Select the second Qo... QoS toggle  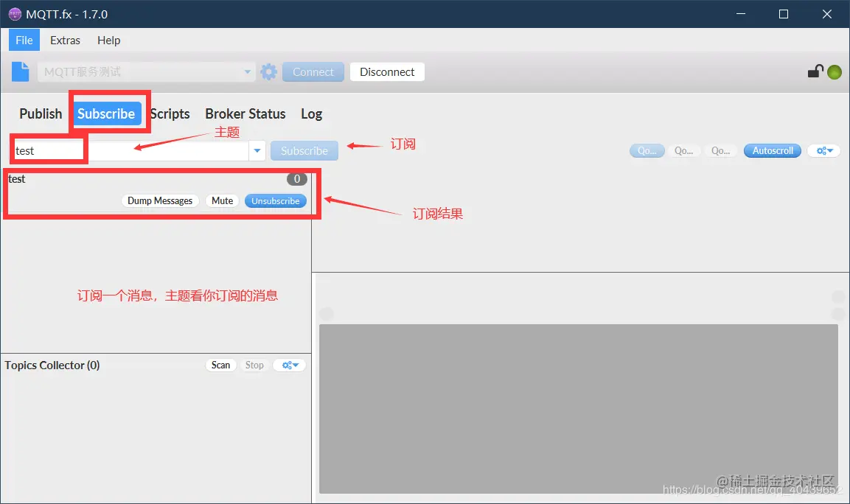pos(683,150)
